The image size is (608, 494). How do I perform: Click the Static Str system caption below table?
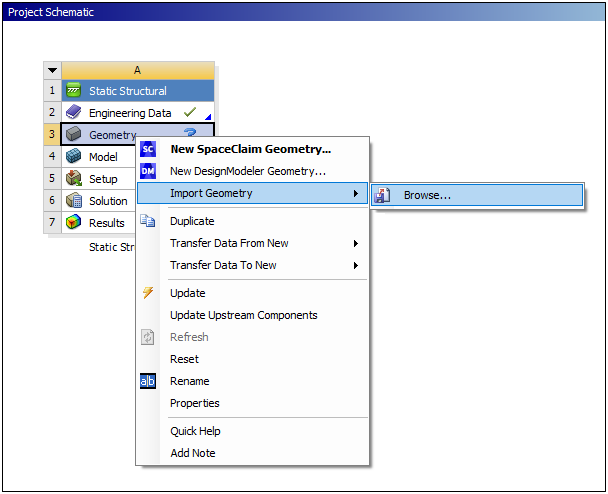[x=112, y=247]
